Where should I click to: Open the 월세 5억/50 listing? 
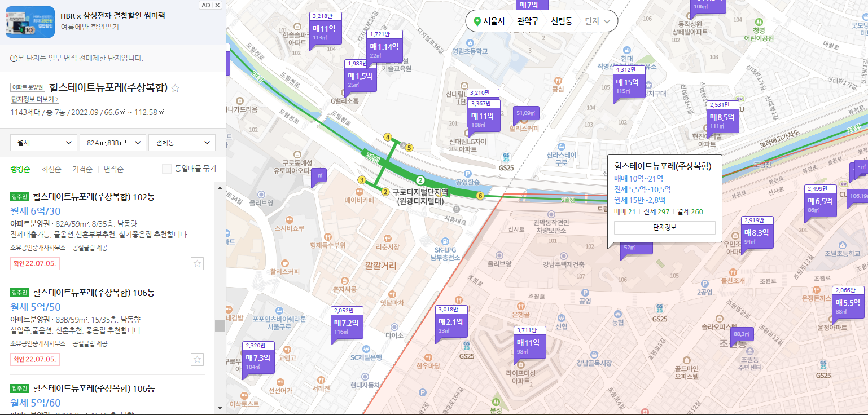[36, 307]
